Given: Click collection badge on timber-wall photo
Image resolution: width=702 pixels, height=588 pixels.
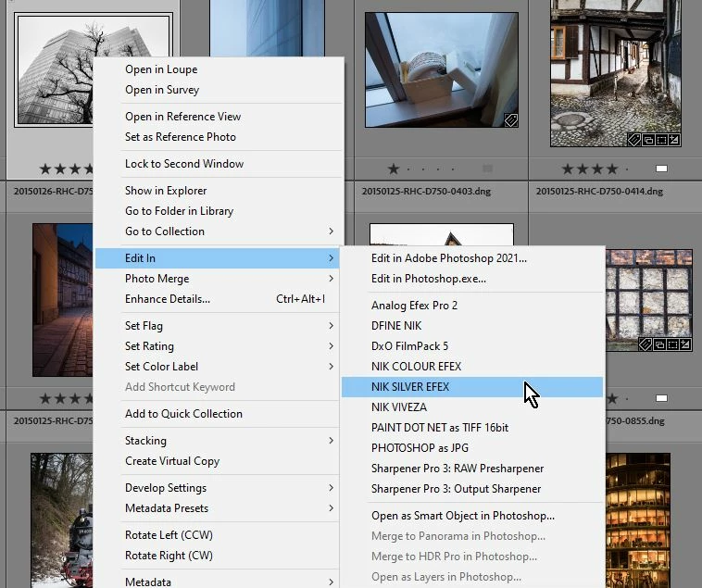Looking at the screenshot, I should (x=658, y=344).
